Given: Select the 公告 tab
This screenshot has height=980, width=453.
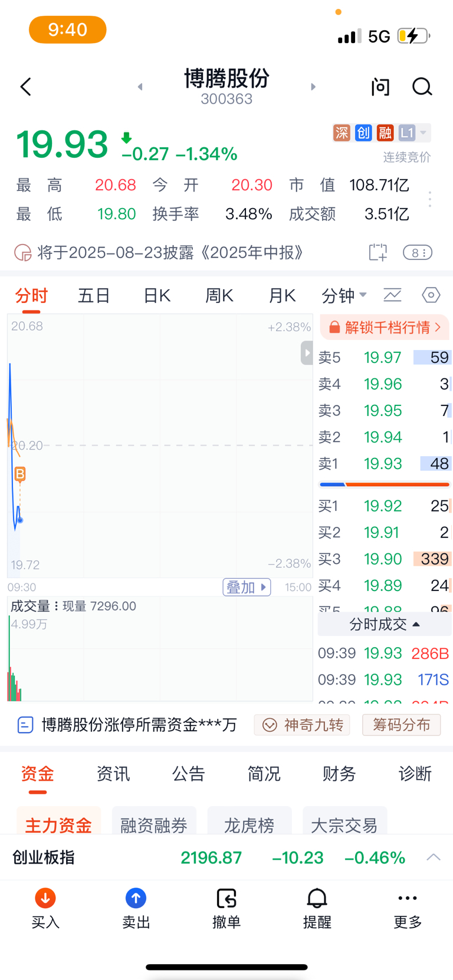Looking at the screenshot, I should tap(189, 774).
